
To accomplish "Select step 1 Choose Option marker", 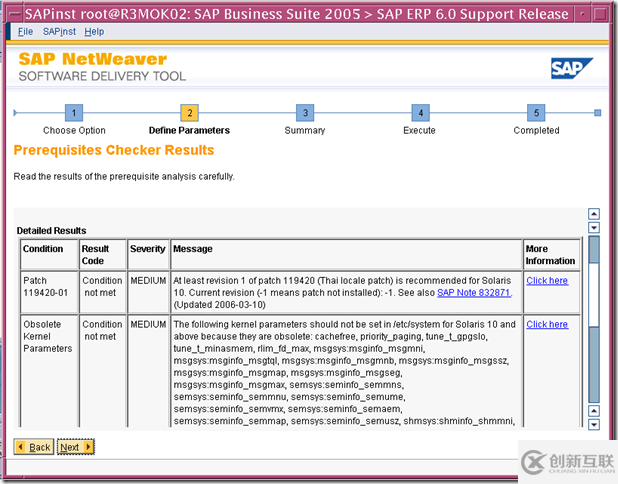I will coord(74,113).
